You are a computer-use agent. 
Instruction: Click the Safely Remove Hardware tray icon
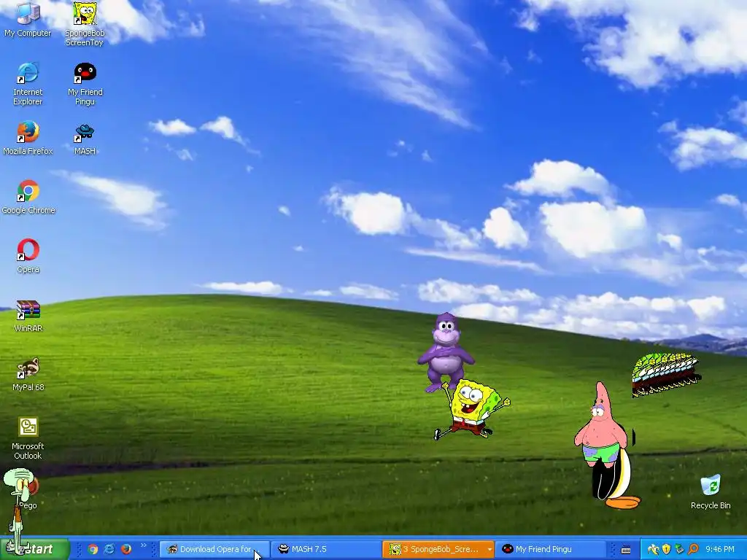click(679, 549)
